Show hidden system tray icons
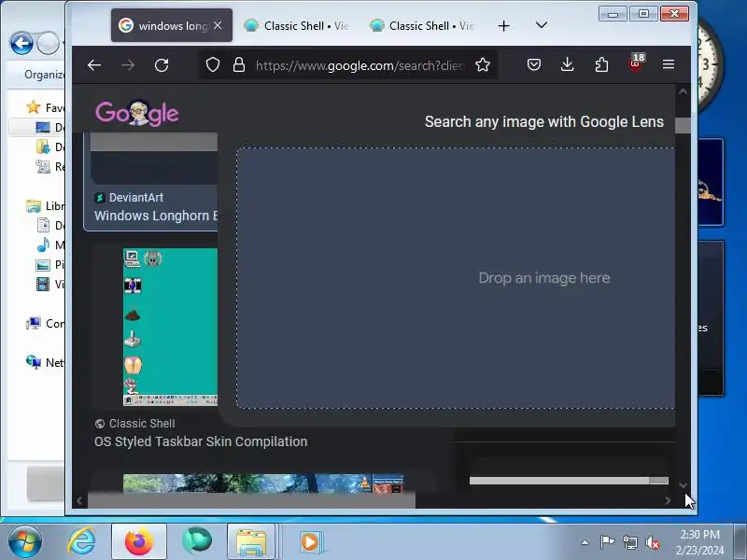Screen dimensions: 747x560 [585, 542]
